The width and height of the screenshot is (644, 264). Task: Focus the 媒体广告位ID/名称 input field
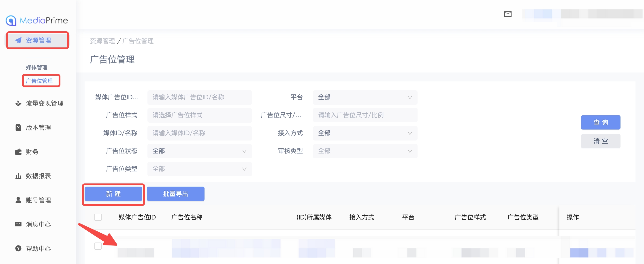click(200, 97)
